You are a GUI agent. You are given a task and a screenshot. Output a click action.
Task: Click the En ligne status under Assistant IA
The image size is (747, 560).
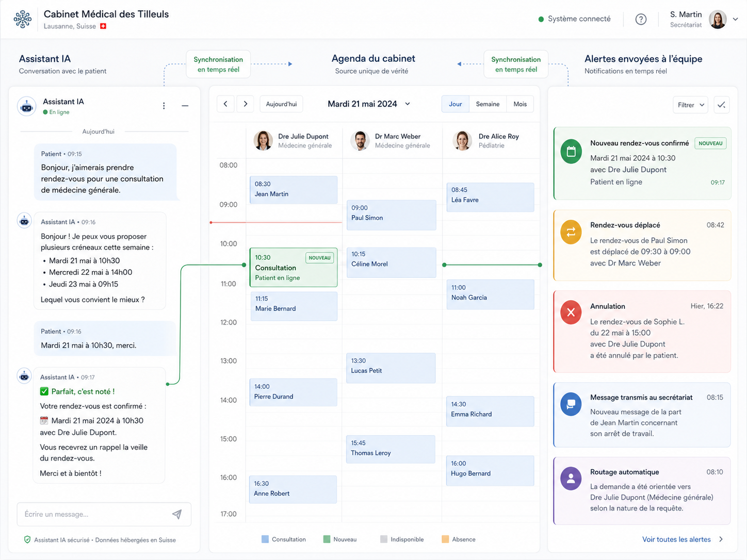56,112
